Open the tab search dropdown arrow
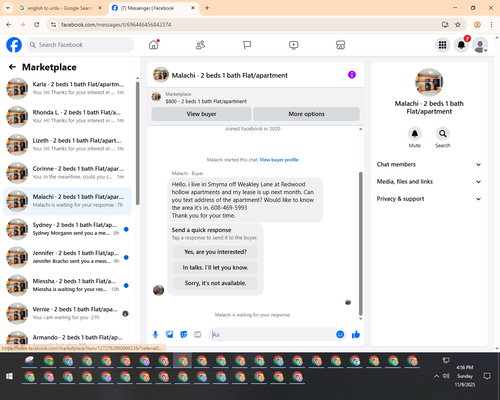This screenshot has width=500, height=400. tap(8, 8)
